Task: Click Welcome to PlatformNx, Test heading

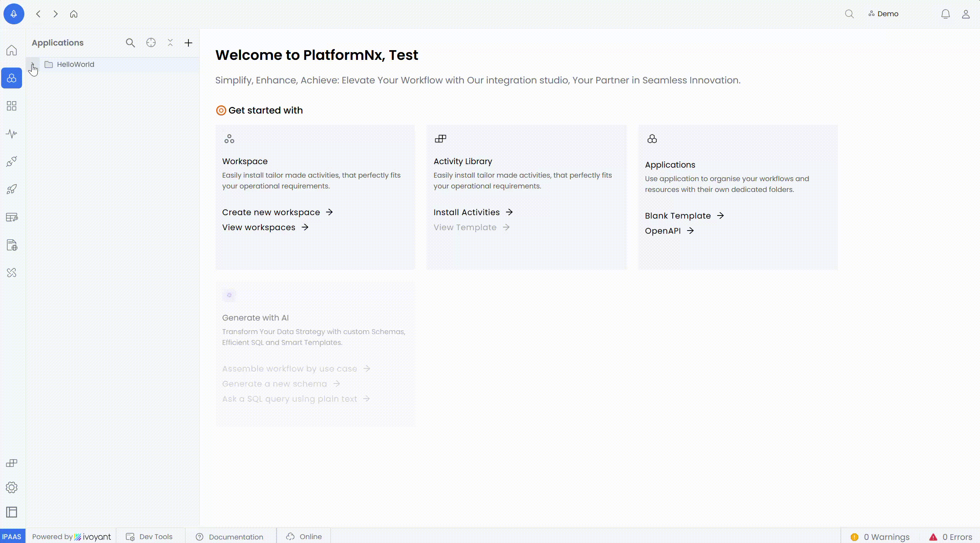Action: [x=317, y=55]
